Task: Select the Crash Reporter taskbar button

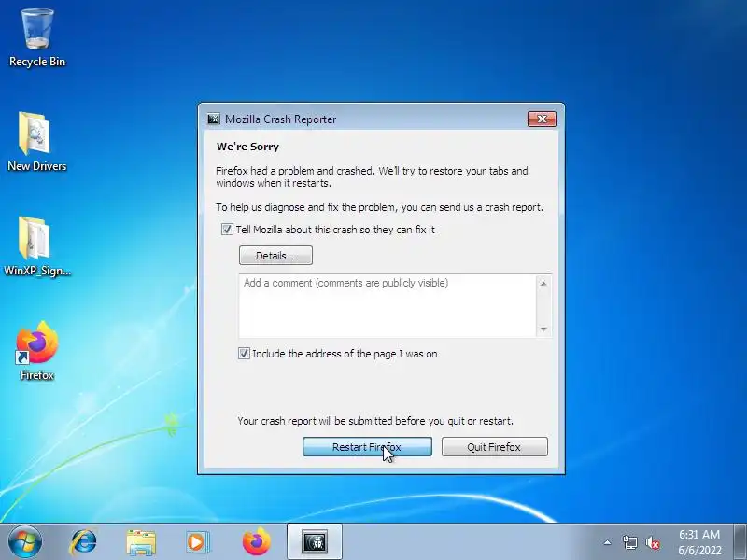Action: click(x=315, y=542)
